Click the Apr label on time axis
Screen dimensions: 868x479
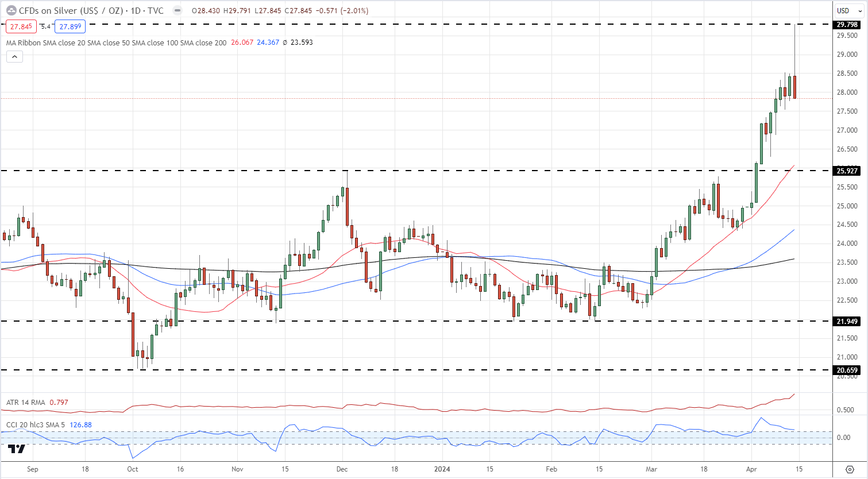[752, 469]
